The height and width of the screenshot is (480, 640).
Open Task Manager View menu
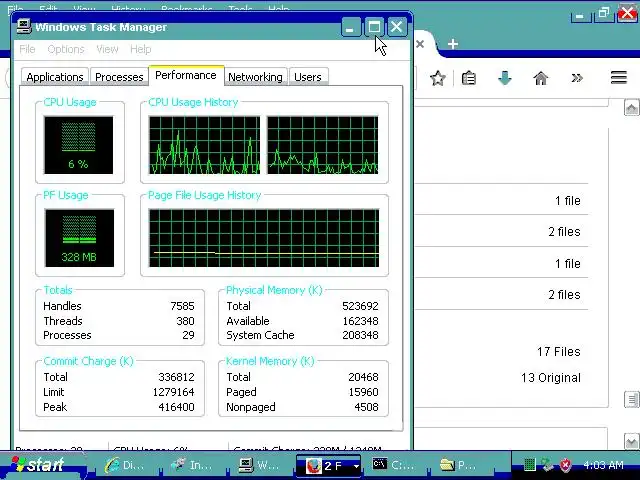point(107,49)
